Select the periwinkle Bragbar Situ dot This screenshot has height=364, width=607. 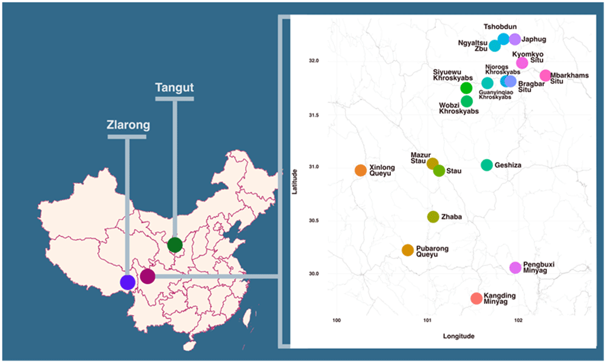510,81
